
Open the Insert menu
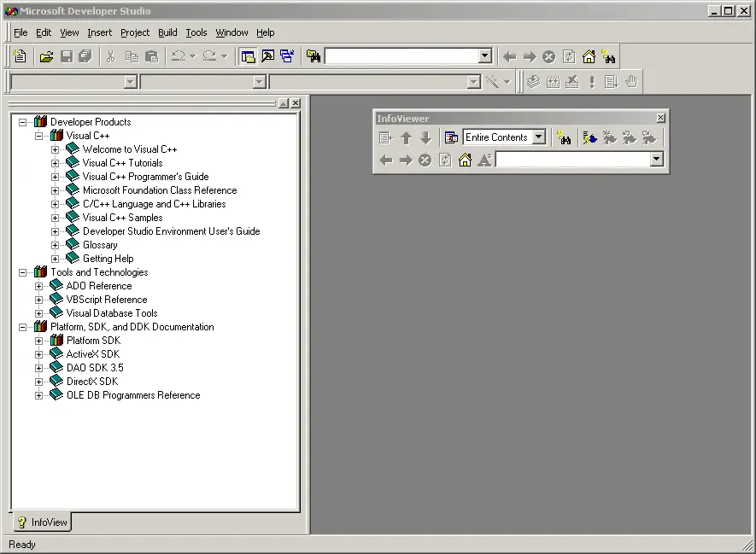(99, 32)
